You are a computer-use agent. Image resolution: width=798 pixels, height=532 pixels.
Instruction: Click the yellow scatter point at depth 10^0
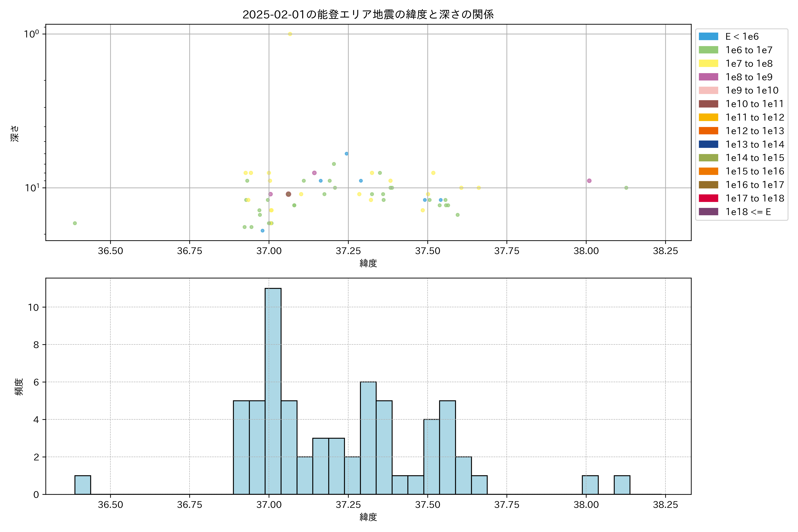(290, 34)
